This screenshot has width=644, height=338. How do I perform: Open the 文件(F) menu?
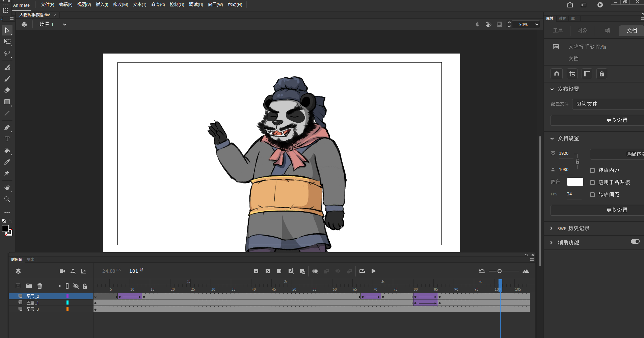(47, 5)
